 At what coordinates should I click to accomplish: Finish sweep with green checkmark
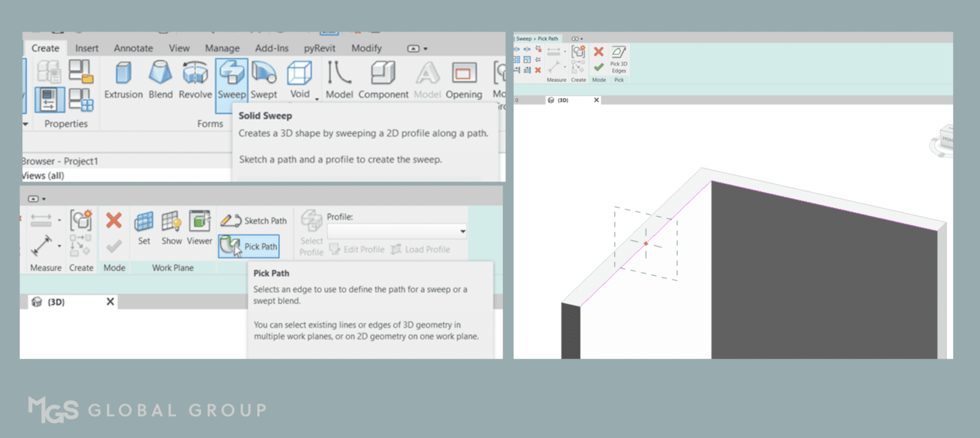pos(598,68)
